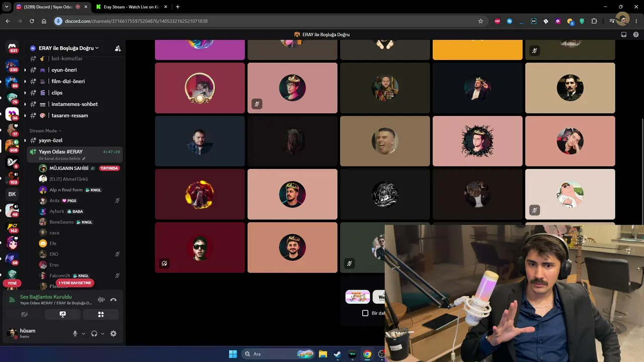Open noise suppression waveform icon

[101, 300]
